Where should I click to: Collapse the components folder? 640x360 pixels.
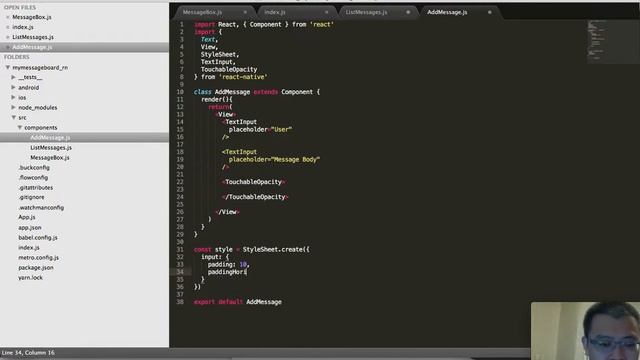pos(20,128)
